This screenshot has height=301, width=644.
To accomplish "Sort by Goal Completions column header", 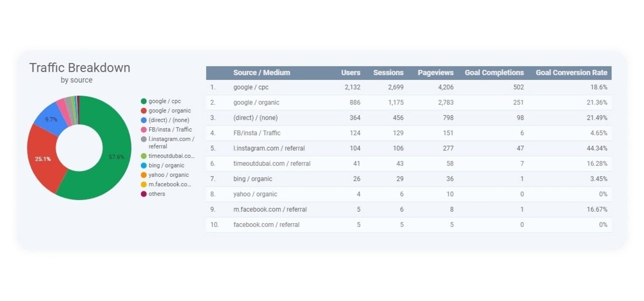I will click(x=494, y=73).
